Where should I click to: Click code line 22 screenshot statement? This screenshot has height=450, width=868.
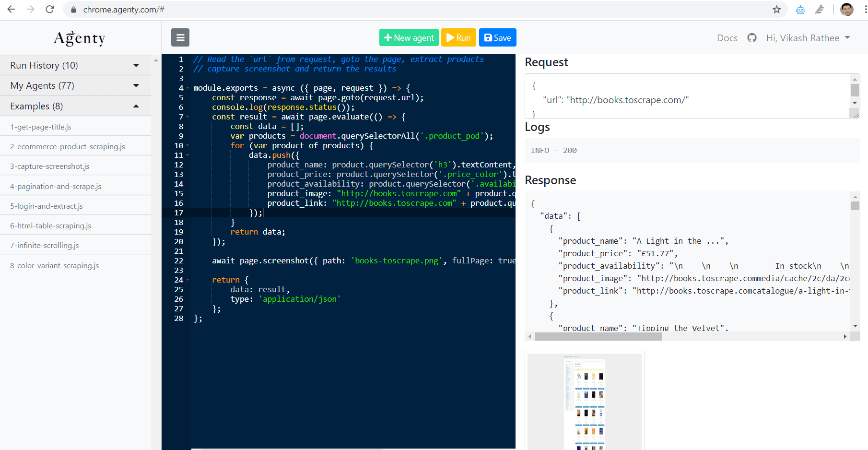coord(364,261)
